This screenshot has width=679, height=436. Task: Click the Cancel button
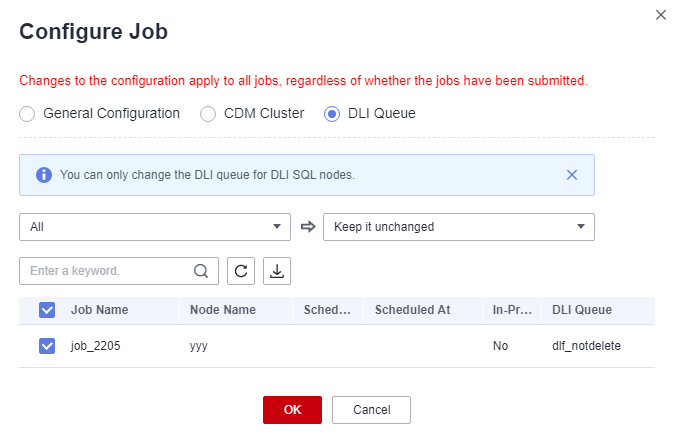click(371, 410)
